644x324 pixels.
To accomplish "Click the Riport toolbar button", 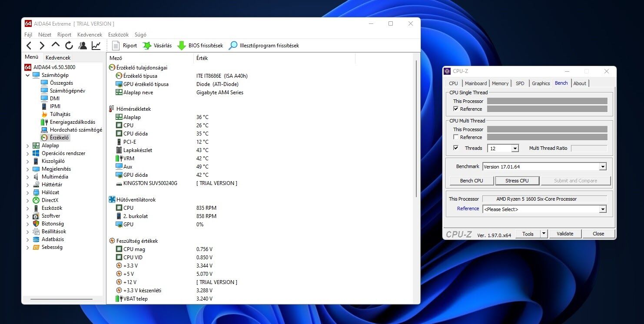I will click(124, 46).
